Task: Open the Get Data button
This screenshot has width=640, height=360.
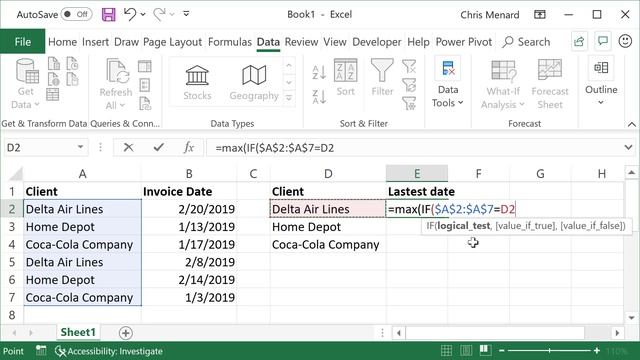Action: click(x=25, y=84)
